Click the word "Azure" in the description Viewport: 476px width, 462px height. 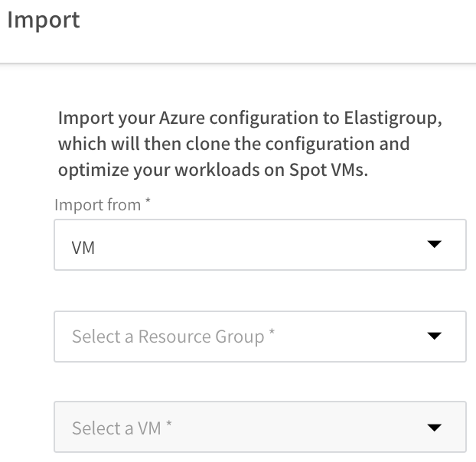click(180, 119)
